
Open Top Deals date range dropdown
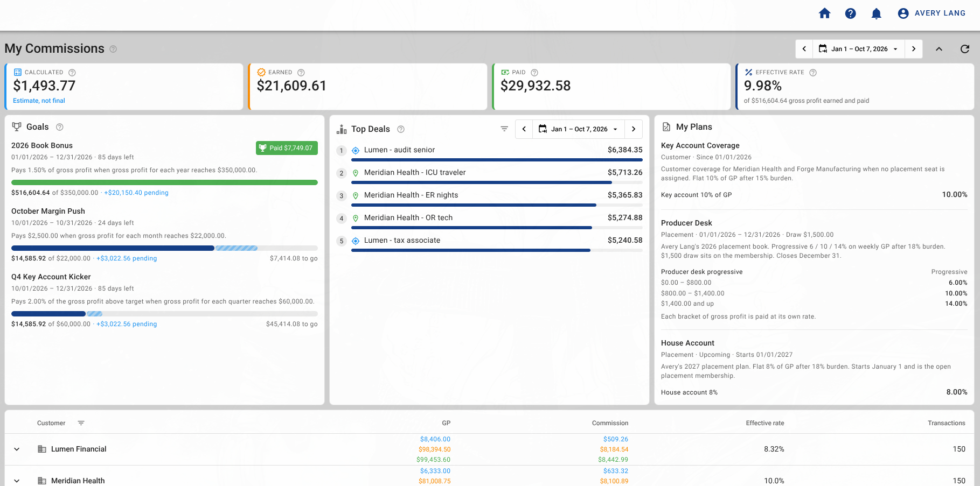[x=579, y=129]
